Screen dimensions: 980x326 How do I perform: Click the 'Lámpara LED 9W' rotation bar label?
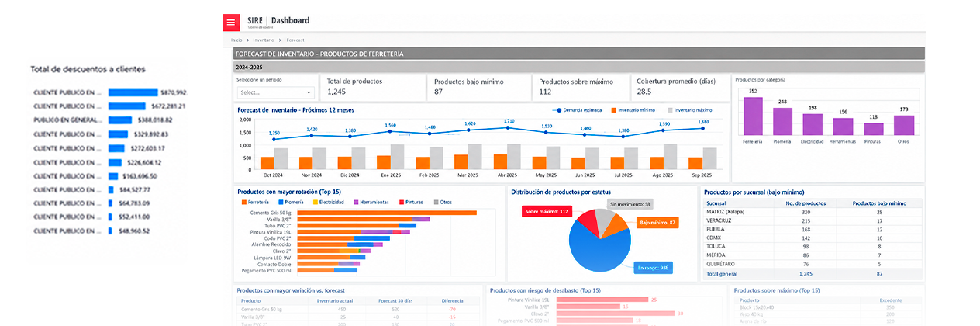[x=274, y=257]
